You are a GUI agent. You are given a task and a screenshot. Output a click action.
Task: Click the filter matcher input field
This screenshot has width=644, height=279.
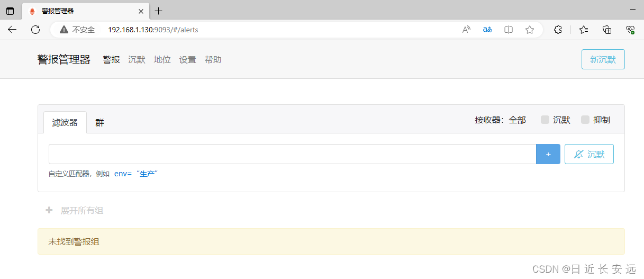292,154
